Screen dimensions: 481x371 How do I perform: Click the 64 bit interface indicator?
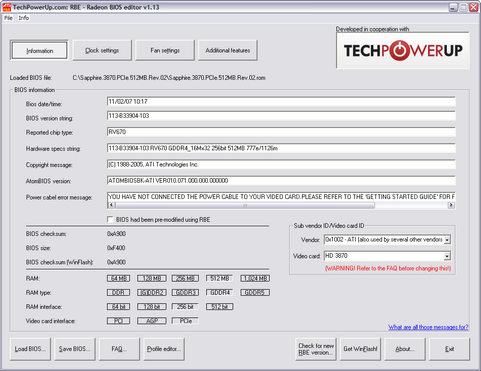(x=118, y=307)
